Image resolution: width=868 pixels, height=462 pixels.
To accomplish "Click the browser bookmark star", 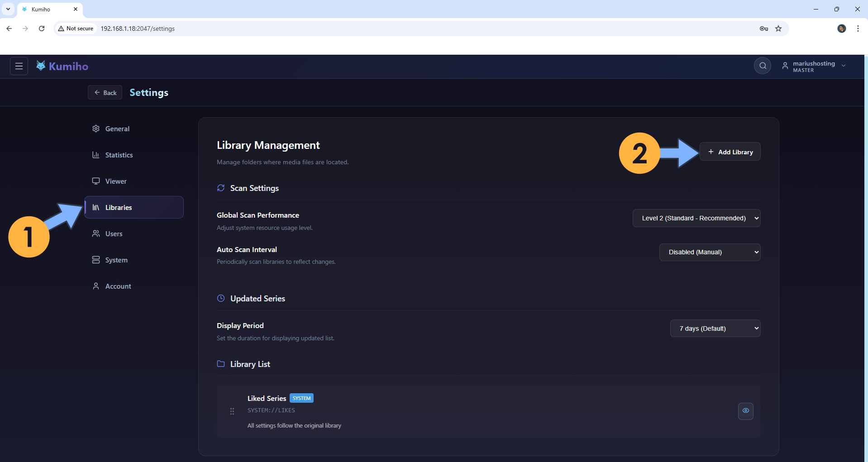I will coord(778,29).
